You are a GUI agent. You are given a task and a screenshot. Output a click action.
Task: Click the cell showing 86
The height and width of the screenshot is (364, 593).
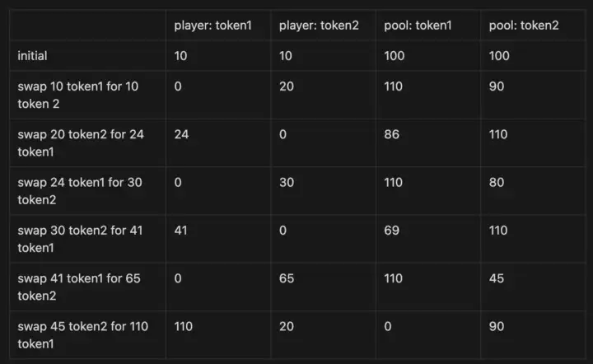pyautogui.click(x=391, y=134)
